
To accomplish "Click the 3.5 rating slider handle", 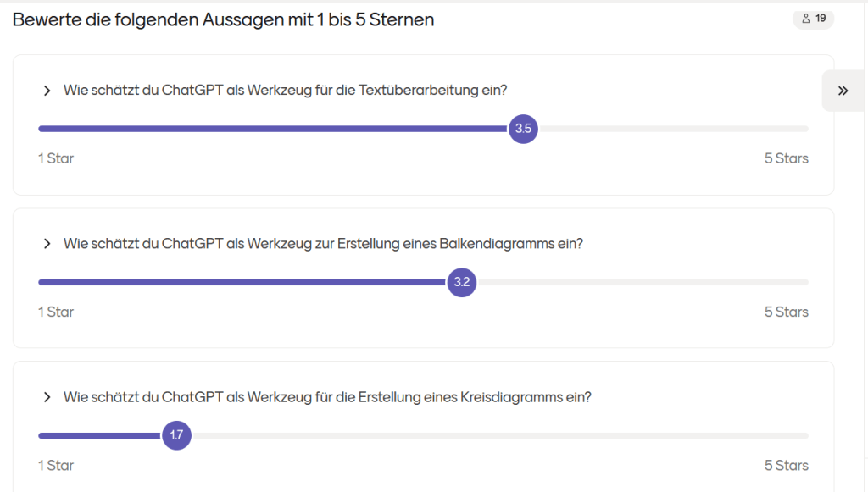I will [523, 129].
